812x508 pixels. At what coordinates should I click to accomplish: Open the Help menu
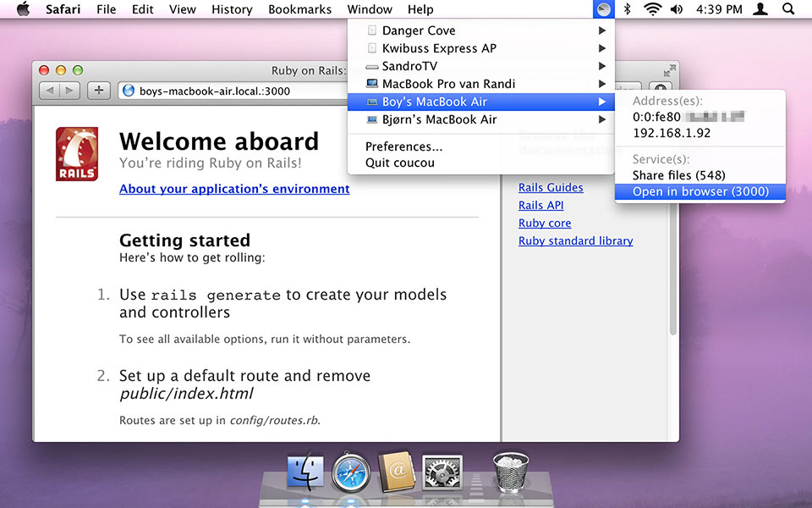[x=420, y=9]
